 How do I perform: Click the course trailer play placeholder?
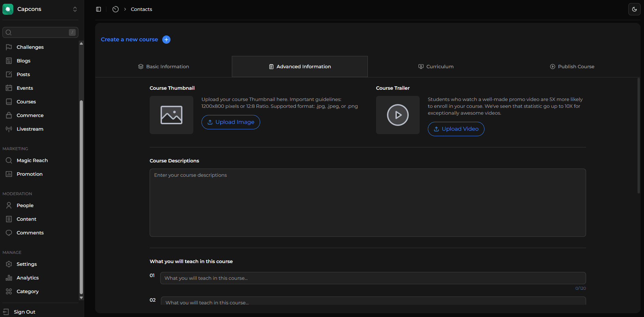coord(398,115)
